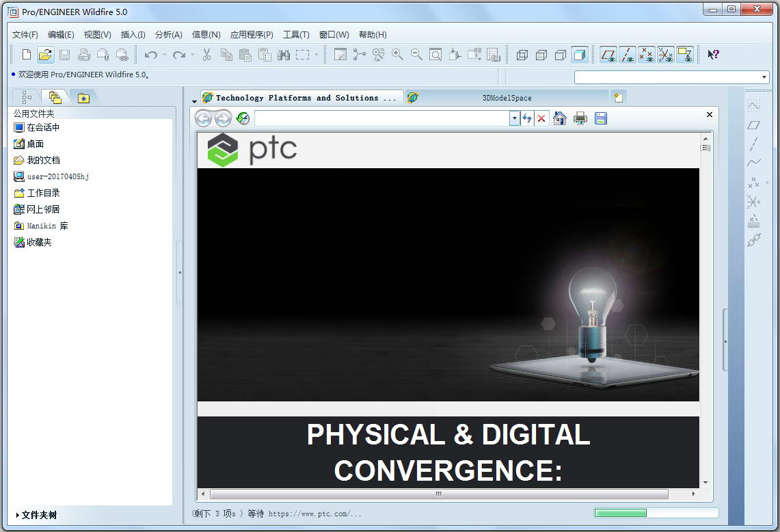This screenshot has width=780, height=532.
Task: Open the 帮助(H) menu
Action: coord(373,35)
